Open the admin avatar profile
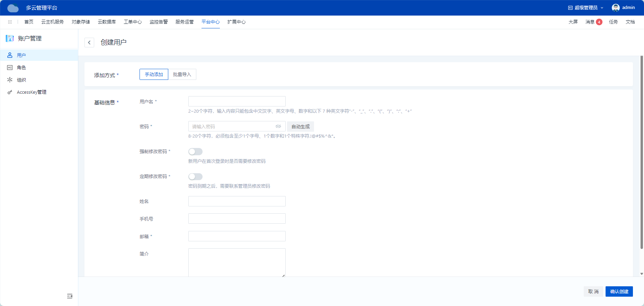 coord(616,8)
